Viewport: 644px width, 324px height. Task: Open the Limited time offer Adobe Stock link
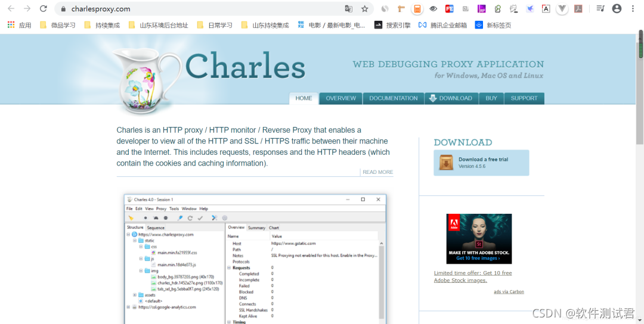pyautogui.click(x=473, y=276)
